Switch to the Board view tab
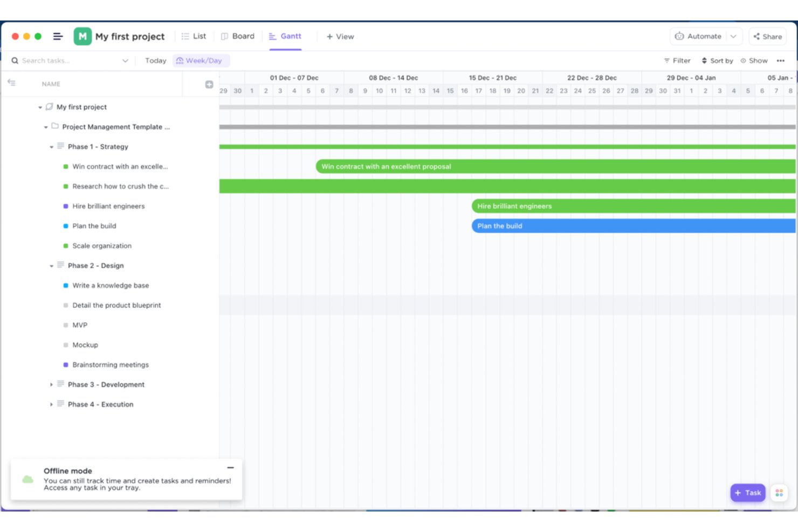 click(238, 36)
